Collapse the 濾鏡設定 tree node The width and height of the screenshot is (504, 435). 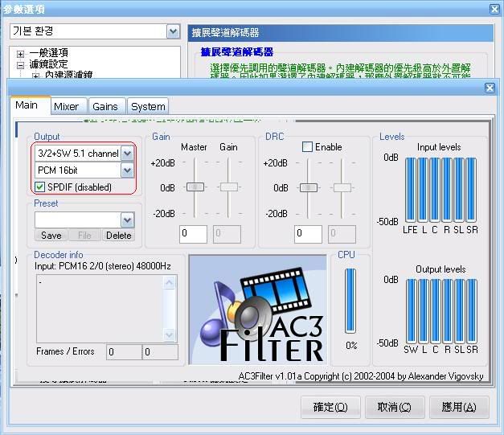[x=20, y=64]
